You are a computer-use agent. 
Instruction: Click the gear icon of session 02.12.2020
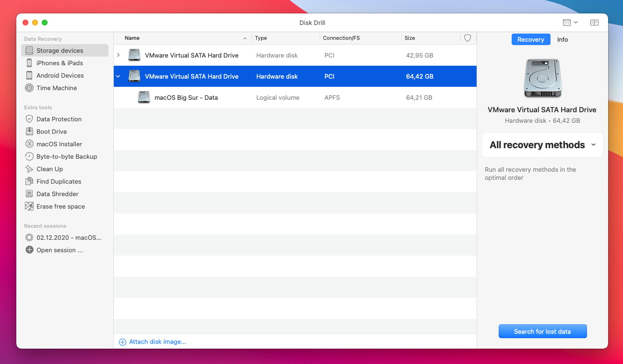pyautogui.click(x=29, y=237)
